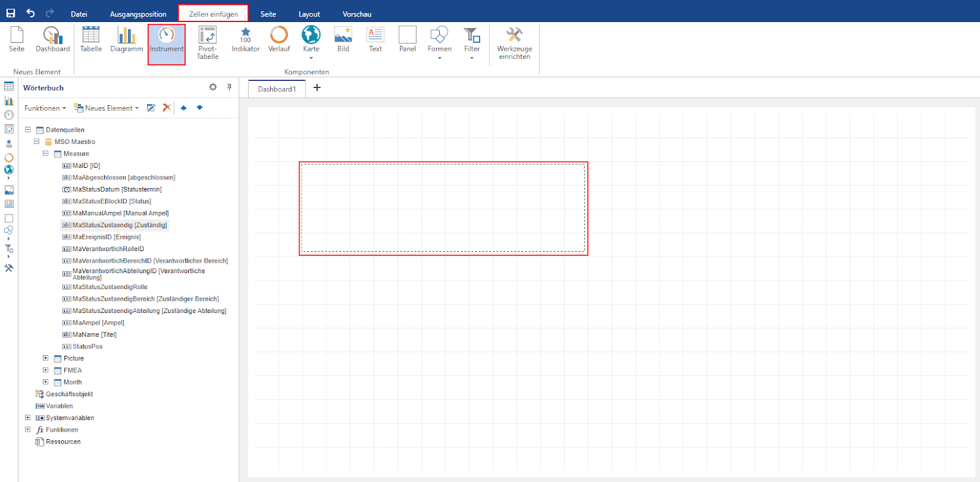Expand the Month table node
The image size is (980, 482).
[x=45, y=382]
